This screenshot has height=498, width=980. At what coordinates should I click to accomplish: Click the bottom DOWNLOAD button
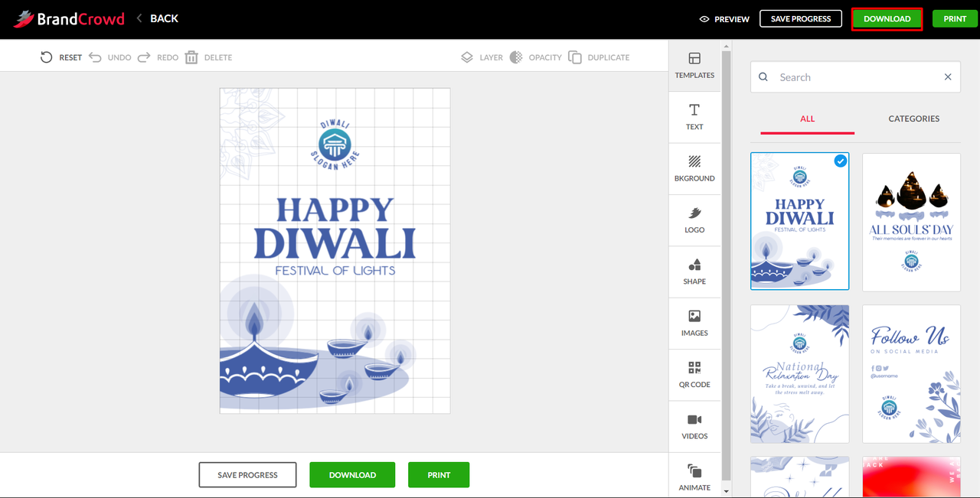(352, 475)
